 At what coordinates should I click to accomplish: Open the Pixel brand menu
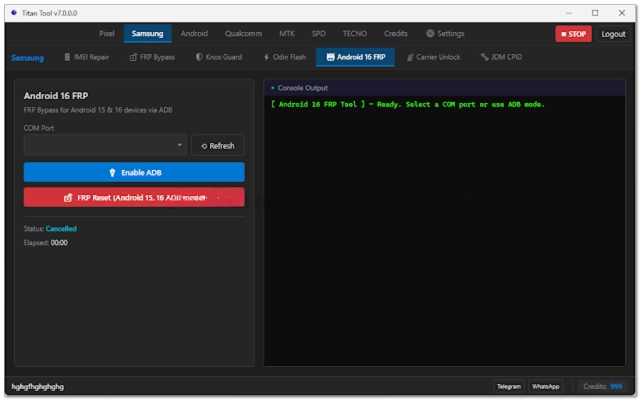click(x=107, y=34)
